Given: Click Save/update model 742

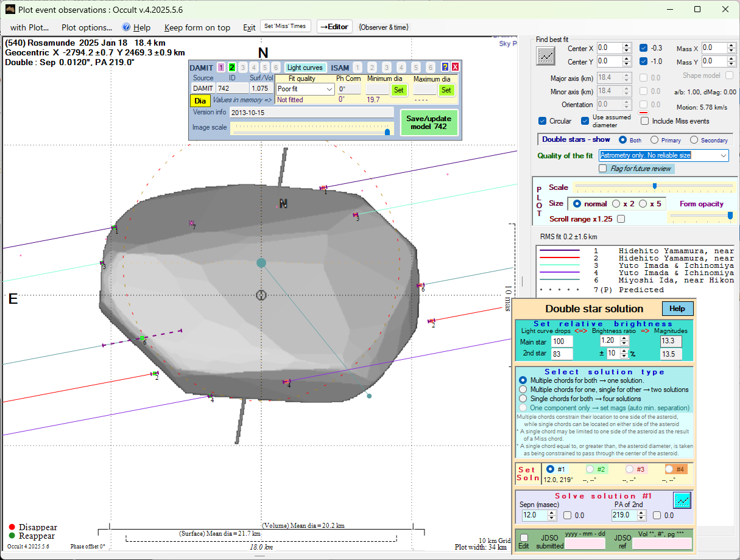Looking at the screenshot, I should 429,122.
